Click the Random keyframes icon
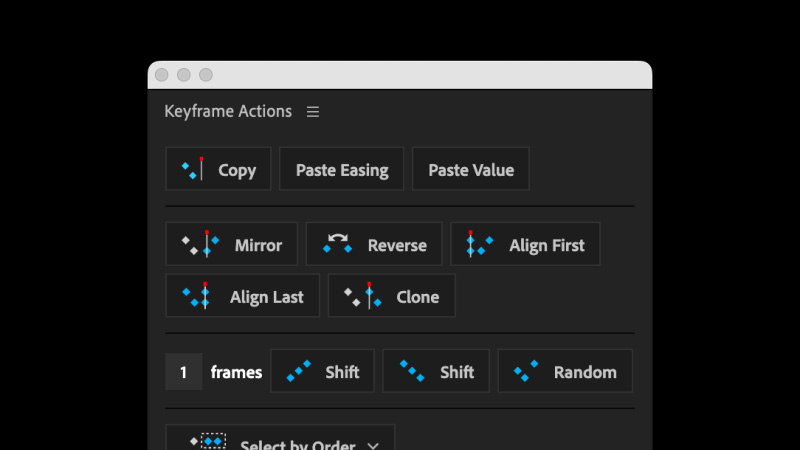Viewport: 800px width, 450px height. point(526,371)
